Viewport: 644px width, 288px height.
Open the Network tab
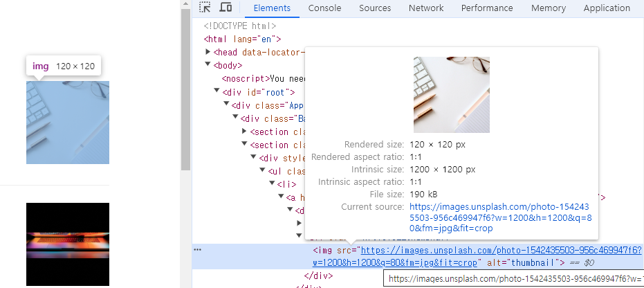[x=426, y=8]
